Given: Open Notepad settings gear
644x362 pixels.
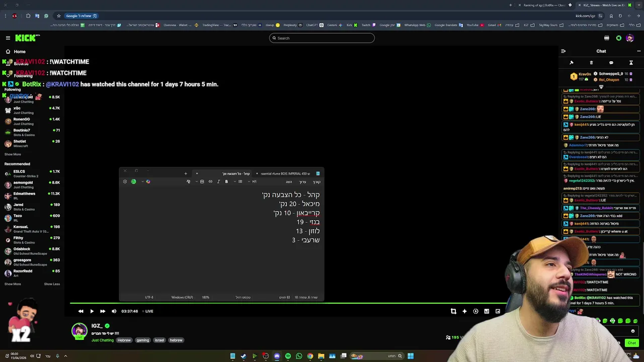Looking at the screenshot, I should 125,182.
